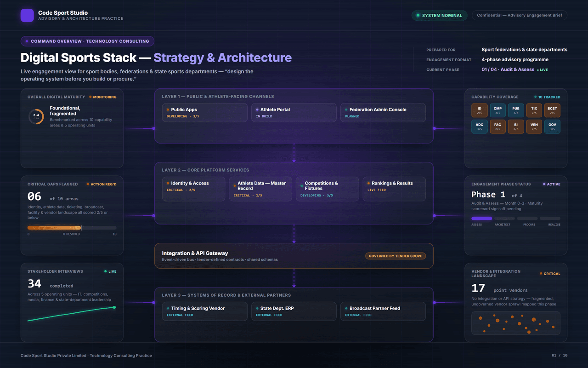588x368 pixels.
Task: Open the Broadcast Partner Feed card
Action: point(383,311)
